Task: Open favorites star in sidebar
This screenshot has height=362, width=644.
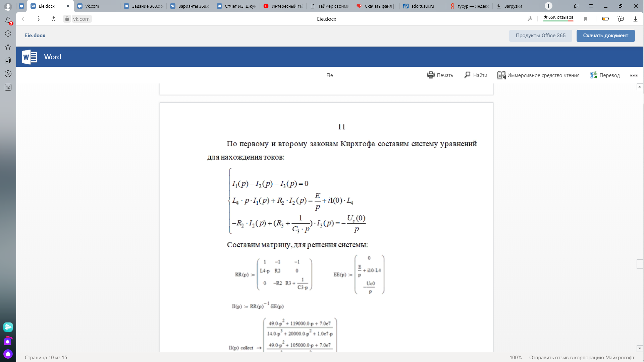Action: pos(8,47)
